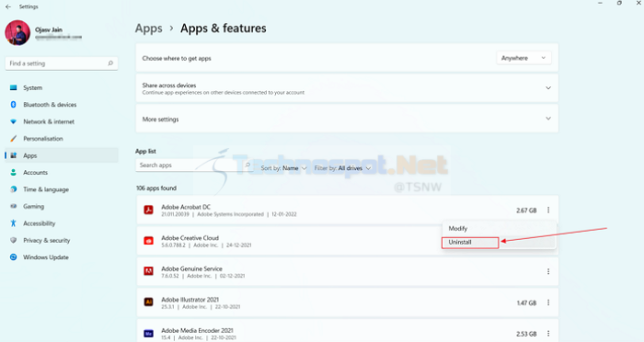Open Personalisation section

pyautogui.click(x=62, y=138)
